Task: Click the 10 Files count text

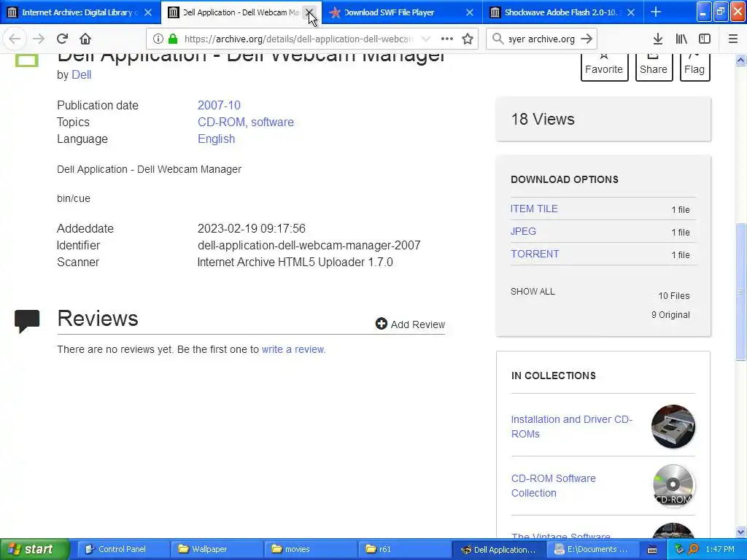Action: point(673,296)
